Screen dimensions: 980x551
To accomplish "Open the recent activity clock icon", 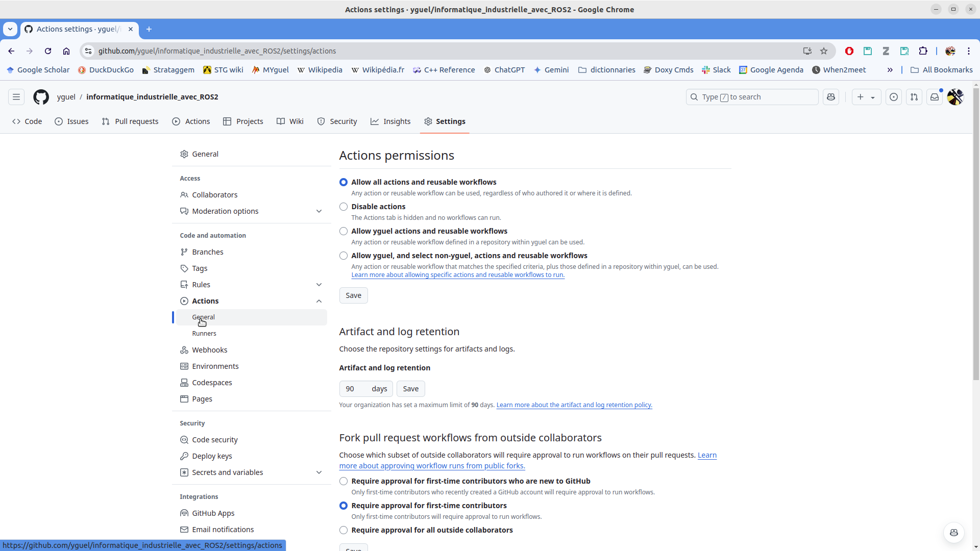I will [893, 97].
